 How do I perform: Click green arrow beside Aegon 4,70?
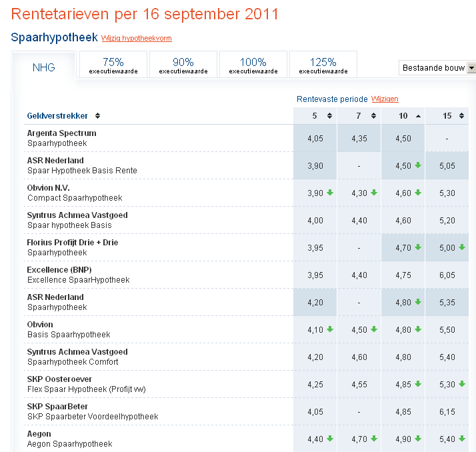(374, 439)
